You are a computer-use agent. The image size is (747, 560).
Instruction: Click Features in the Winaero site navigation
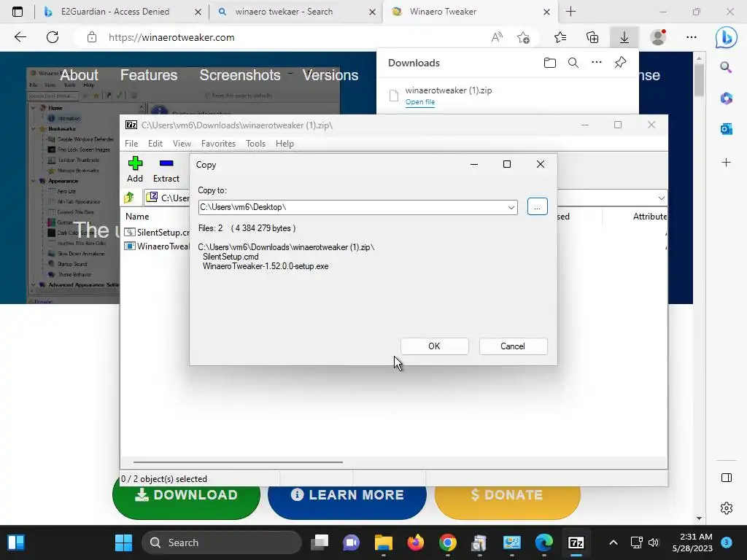tap(149, 75)
